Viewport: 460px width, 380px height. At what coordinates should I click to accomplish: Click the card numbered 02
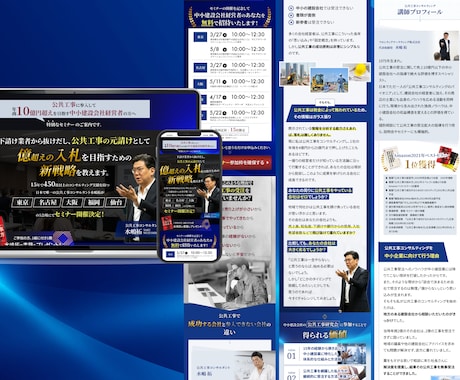[x=325, y=373]
